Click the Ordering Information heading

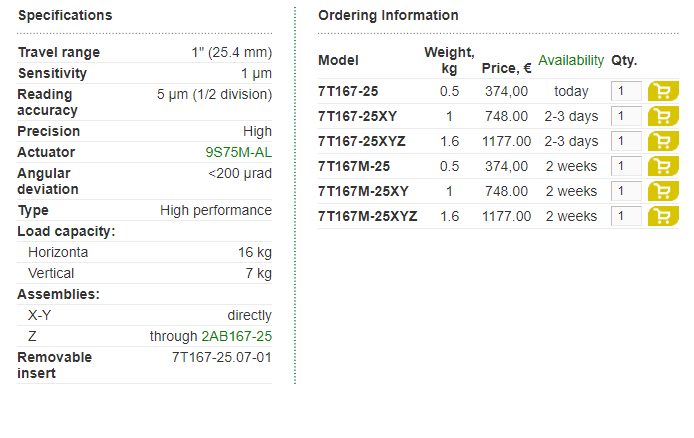click(x=388, y=15)
